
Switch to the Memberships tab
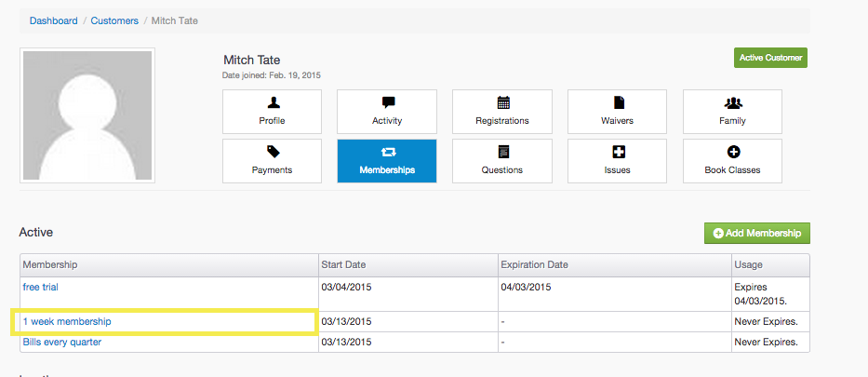click(387, 161)
